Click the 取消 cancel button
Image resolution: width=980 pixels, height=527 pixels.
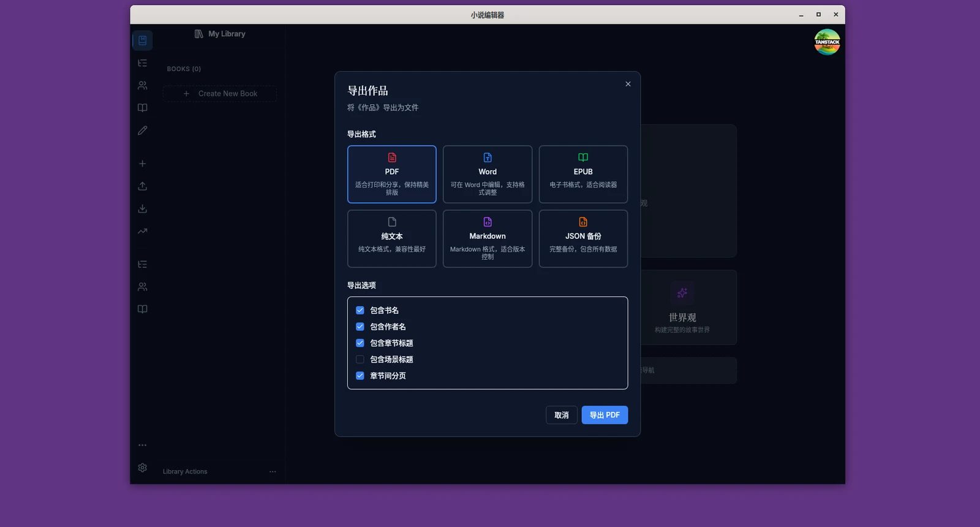pos(562,415)
